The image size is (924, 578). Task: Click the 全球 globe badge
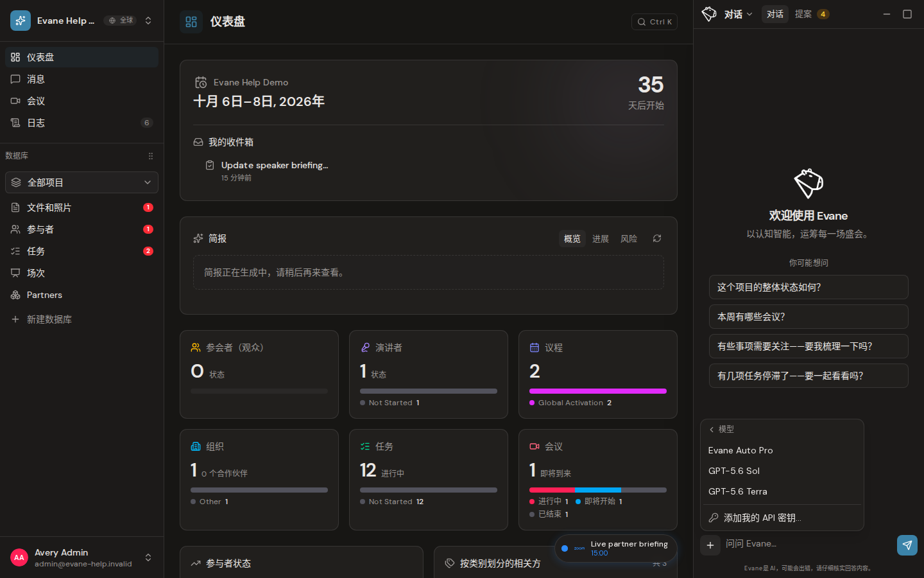tap(121, 21)
